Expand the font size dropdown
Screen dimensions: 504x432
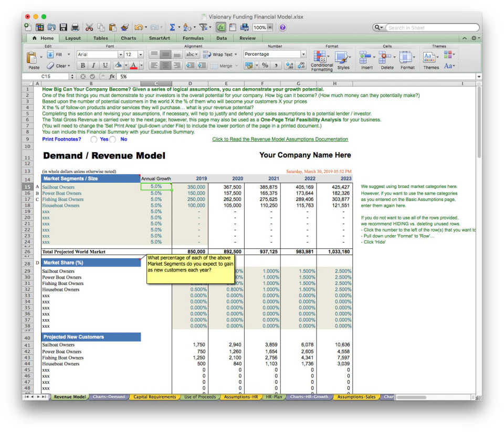(x=140, y=54)
